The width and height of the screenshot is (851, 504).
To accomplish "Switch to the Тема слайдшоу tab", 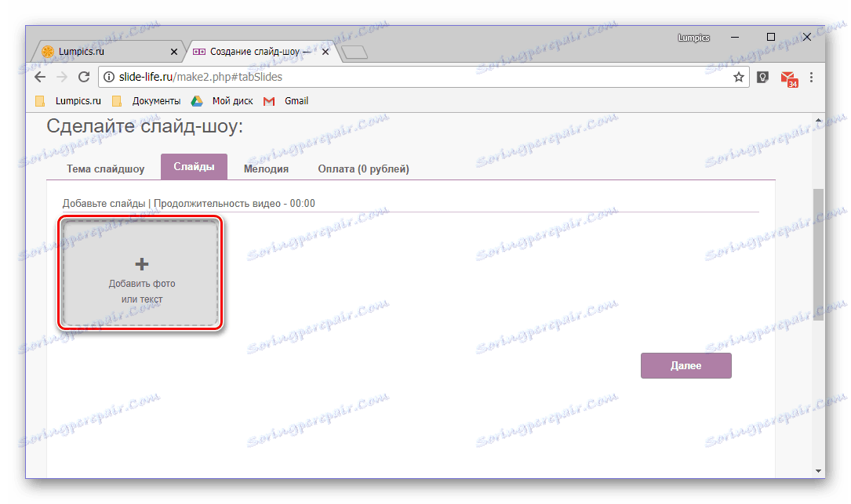I will click(105, 169).
